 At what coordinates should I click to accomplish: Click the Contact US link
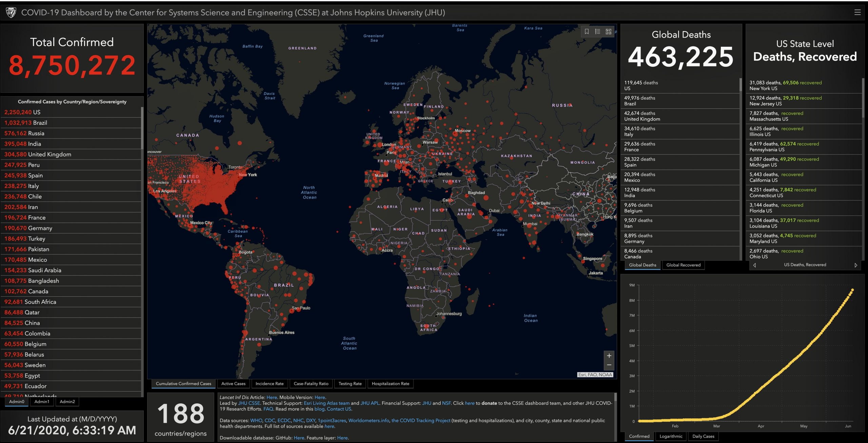(x=339, y=409)
